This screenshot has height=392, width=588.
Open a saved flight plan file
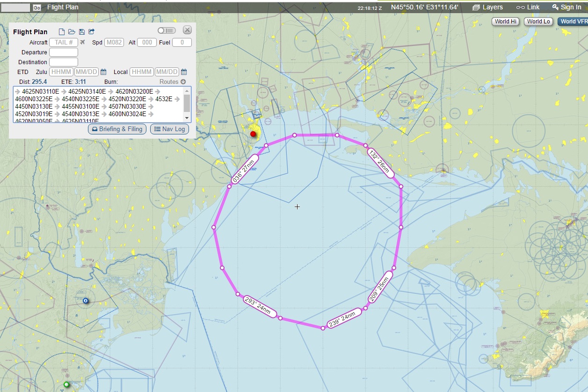click(72, 32)
